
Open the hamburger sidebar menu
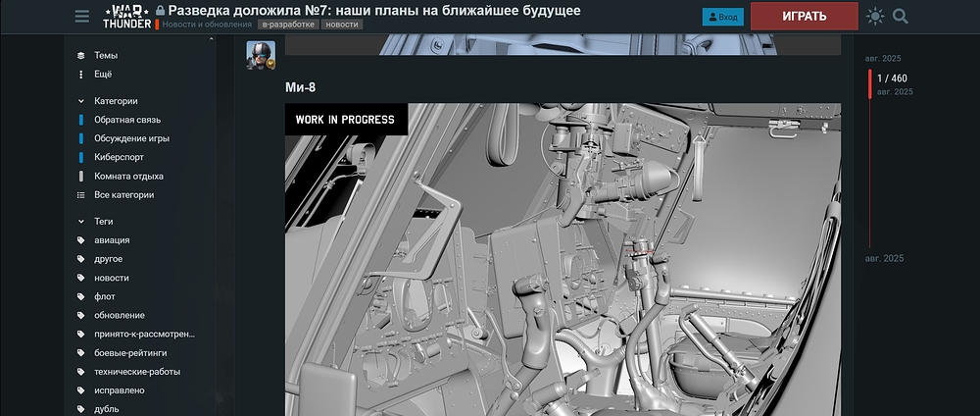click(82, 17)
